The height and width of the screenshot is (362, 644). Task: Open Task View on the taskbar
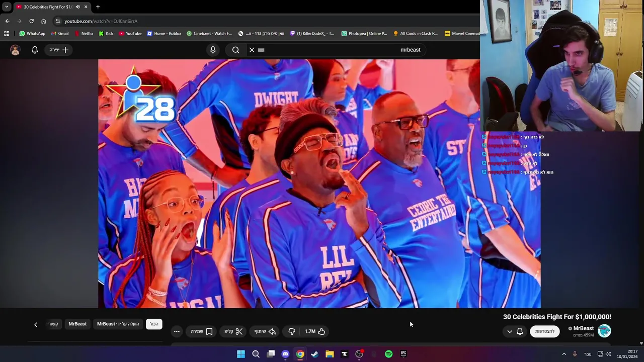tap(271, 354)
